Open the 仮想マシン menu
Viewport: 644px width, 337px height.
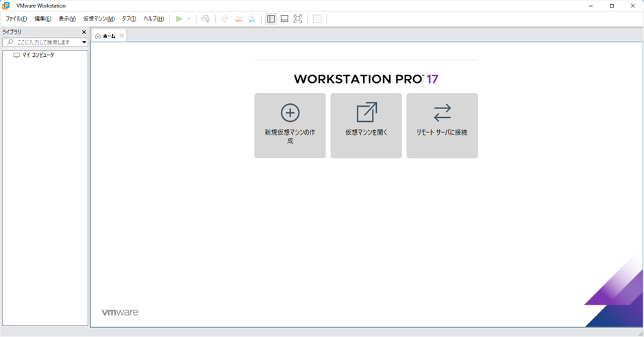99,19
